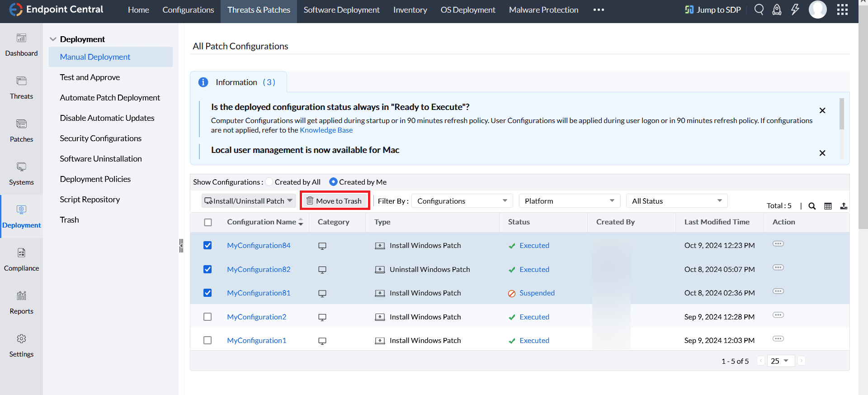Image resolution: width=868 pixels, height=395 pixels.
Task: Open the apps grid icon in header
Action: pos(842,10)
